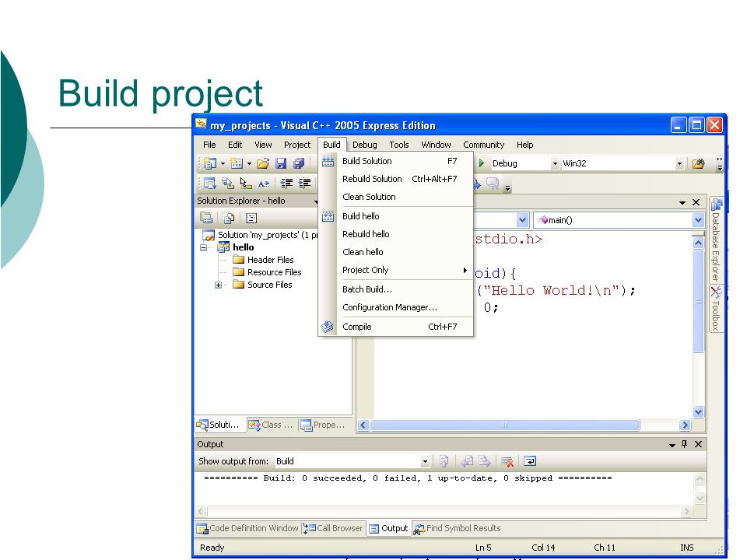Close the Output panel with its X
The width and height of the screenshot is (747, 560).
pyautogui.click(x=699, y=444)
